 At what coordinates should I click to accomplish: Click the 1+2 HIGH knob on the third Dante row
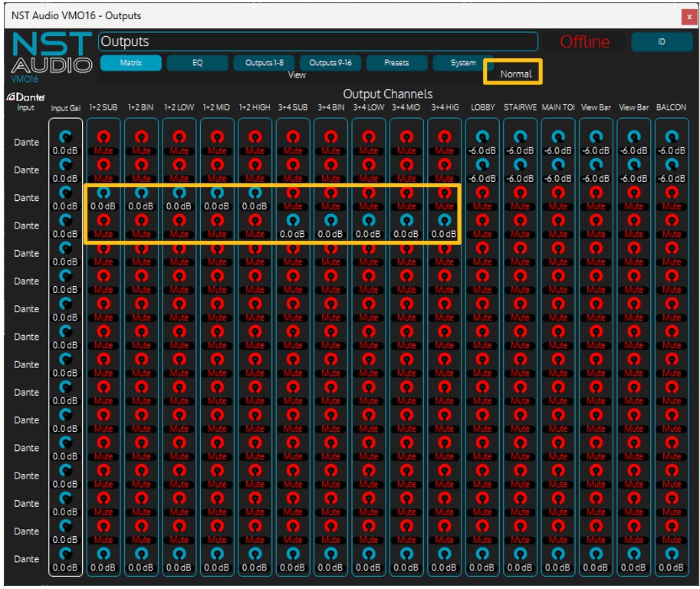pyautogui.click(x=255, y=193)
